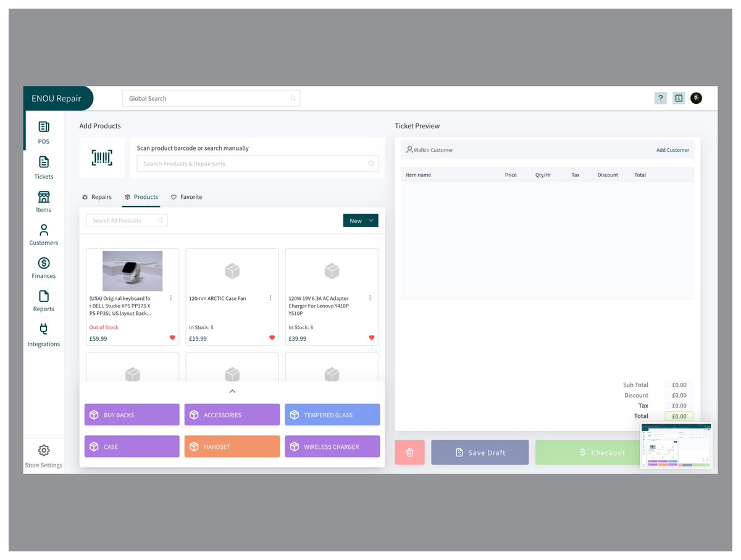The image size is (741, 560).
Task: Click the 'In Stock: 8' label
Action: 301,327
